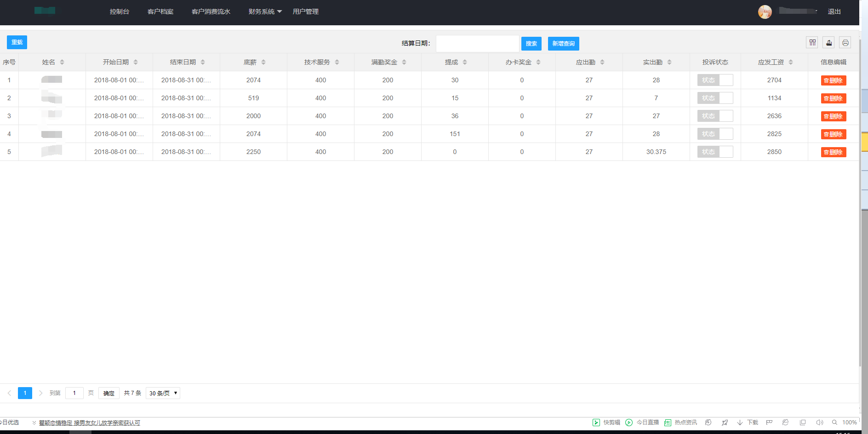Click the 实出勤 value 30.375
The image size is (868, 434).
(656, 152)
